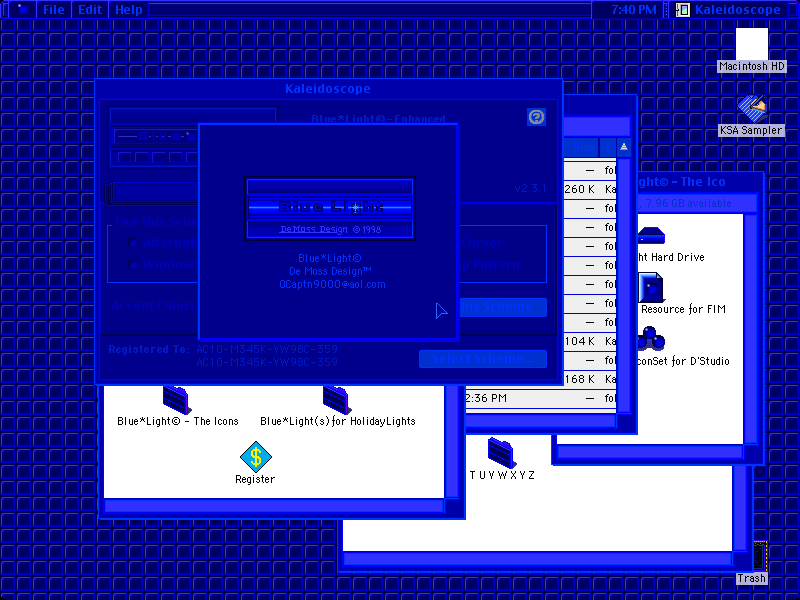Click the list window horizontal scrollbar

click(541, 421)
